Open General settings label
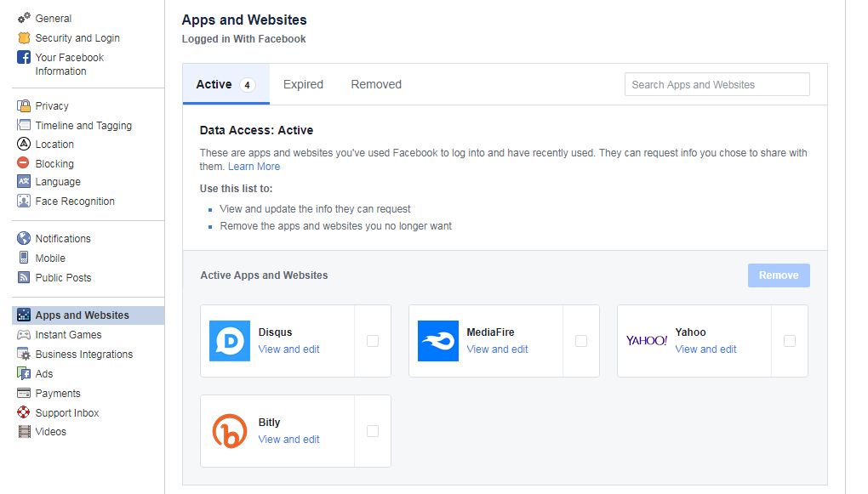This screenshot has width=868, height=494. pos(53,18)
